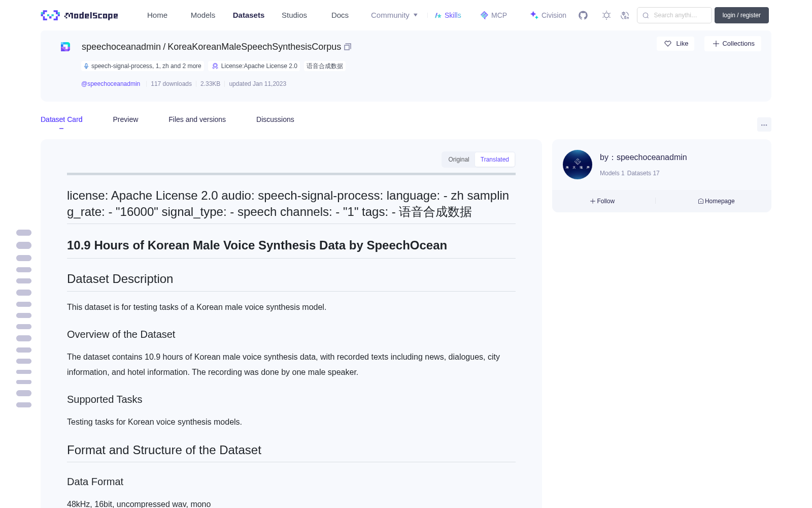This screenshot has height=508, width=812.
Task: Open the Docs section
Action: click(x=340, y=15)
